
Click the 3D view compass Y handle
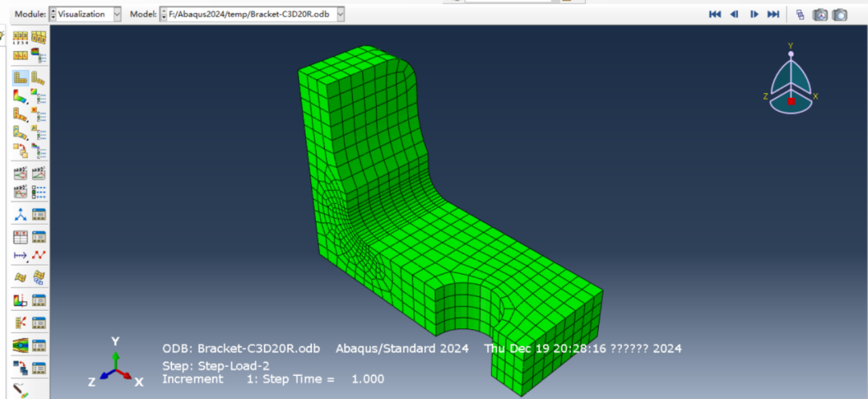pos(791,54)
